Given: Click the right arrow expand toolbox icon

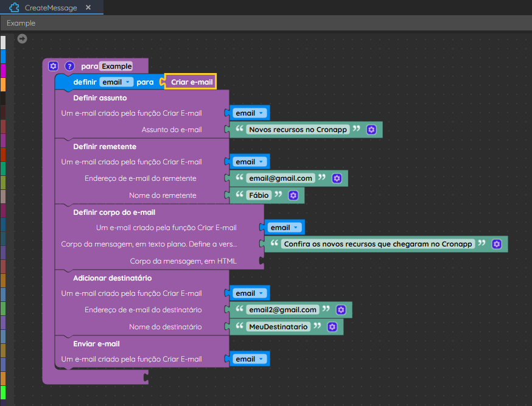Looking at the screenshot, I should [22, 39].
